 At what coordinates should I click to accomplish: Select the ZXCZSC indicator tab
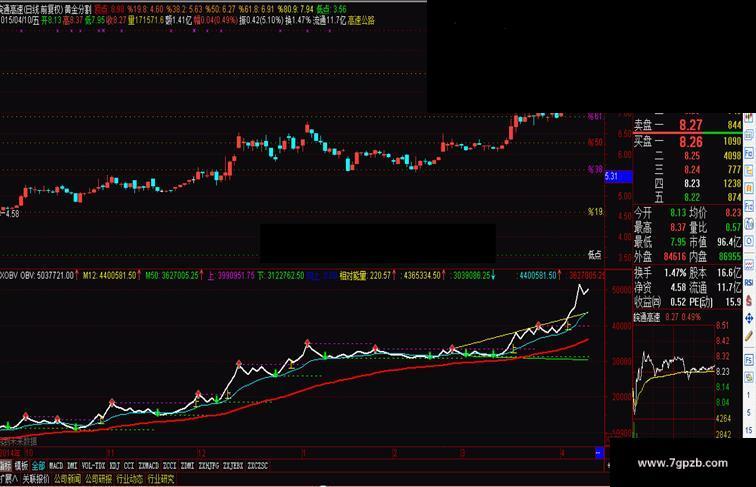pyautogui.click(x=257, y=466)
